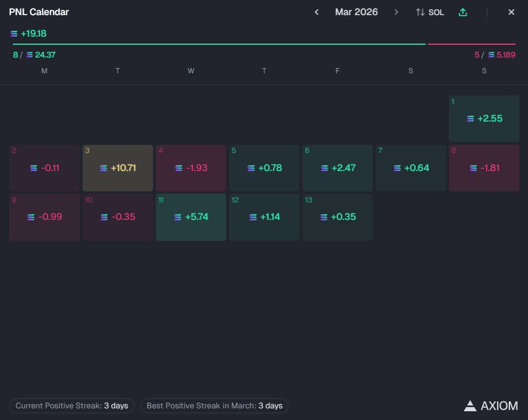This screenshot has width=528, height=420.
Task: Select the March 7 cell showing +0.64
Action: (x=411, y=168)
